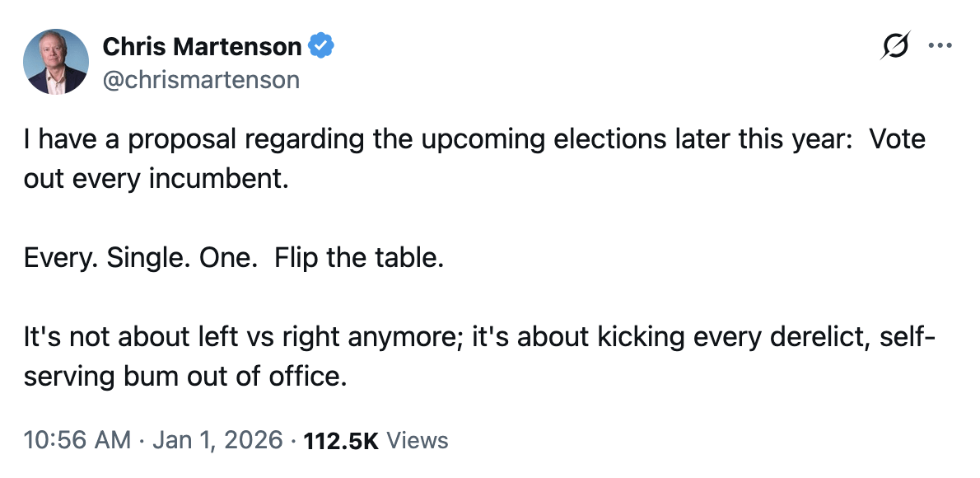Screen dimensions: 980x478
Task: Click the word "derelict" in the tweet
Action: [788, 337]
